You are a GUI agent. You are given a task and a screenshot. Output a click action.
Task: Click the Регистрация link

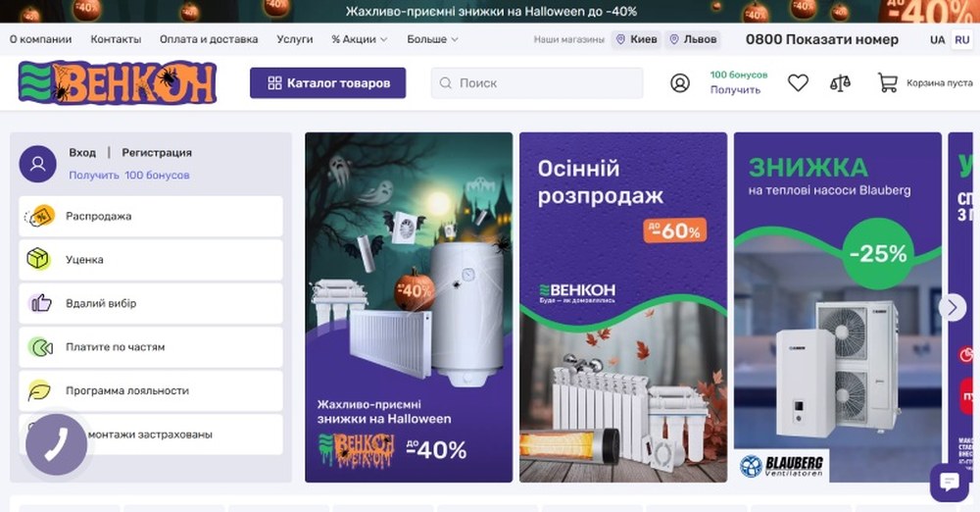(157, 153)
